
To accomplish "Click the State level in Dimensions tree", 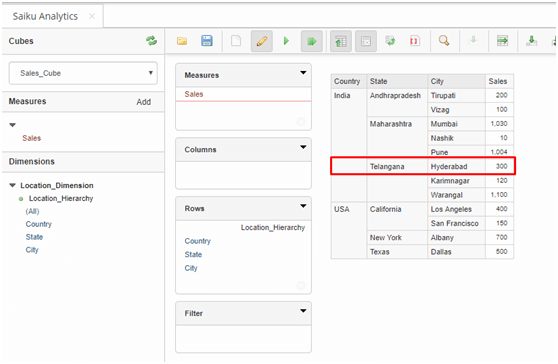I will tap(34, 237).
